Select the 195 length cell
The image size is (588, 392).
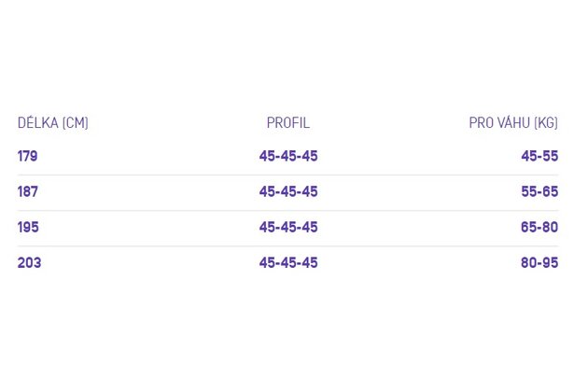[28, 228]
